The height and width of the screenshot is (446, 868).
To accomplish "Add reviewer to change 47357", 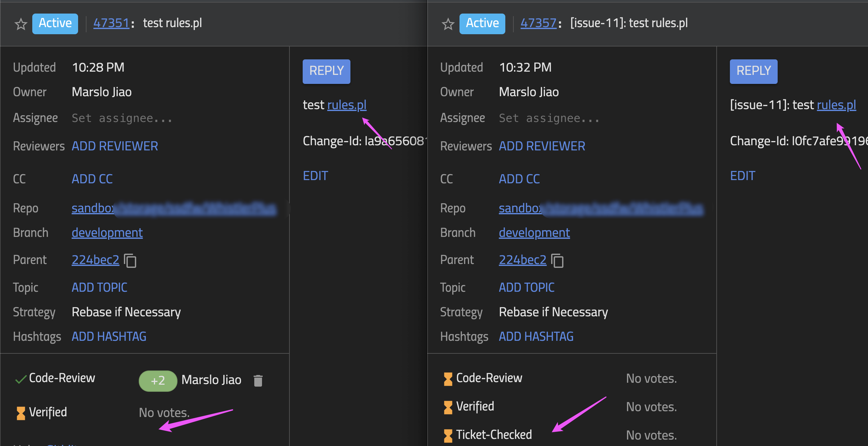I will [542, 146].
